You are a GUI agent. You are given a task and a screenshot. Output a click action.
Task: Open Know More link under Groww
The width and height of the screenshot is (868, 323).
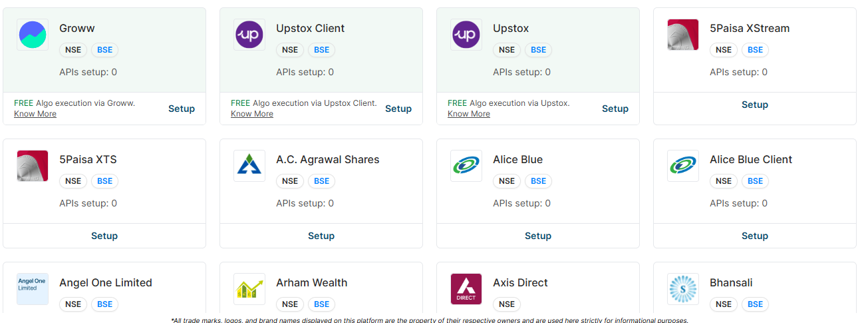[35, 114]
